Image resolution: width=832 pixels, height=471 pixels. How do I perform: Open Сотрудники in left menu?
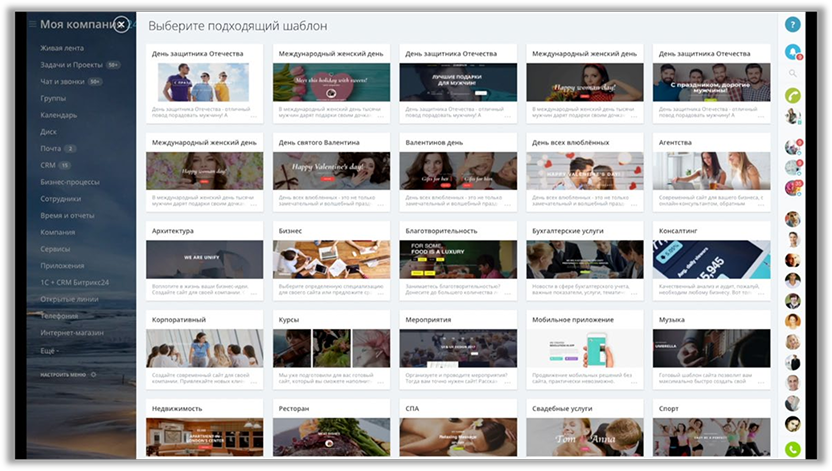tap(60, 199)
